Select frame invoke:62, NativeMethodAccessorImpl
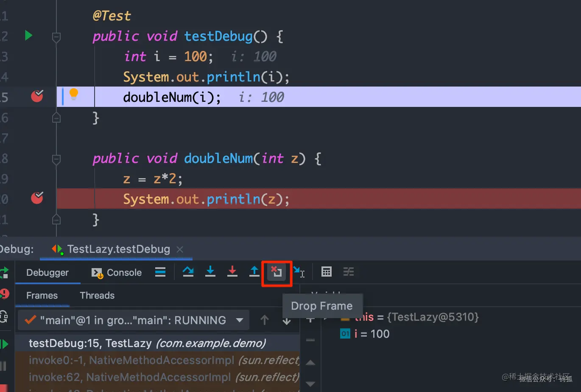Screen dimensions: 581x392 (157, 377)
